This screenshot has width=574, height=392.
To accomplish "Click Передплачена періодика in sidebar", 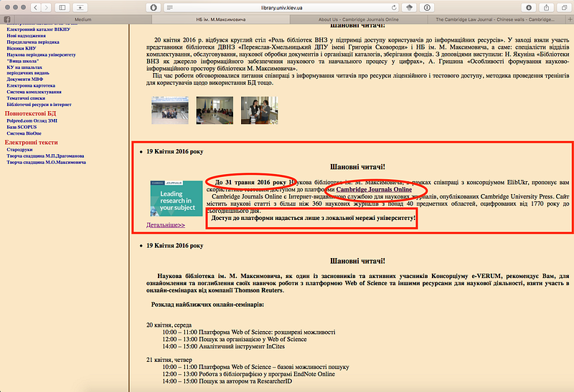I will tap(33, 42).
